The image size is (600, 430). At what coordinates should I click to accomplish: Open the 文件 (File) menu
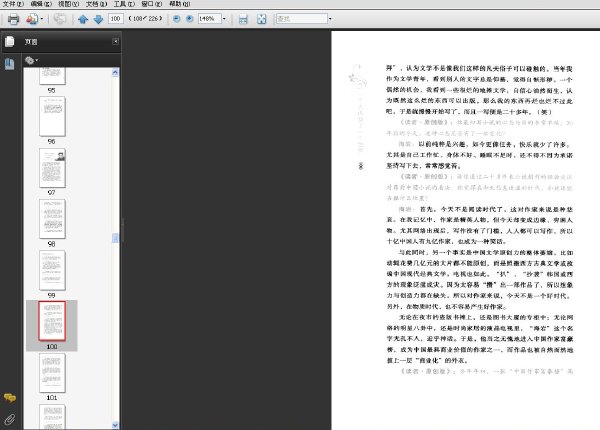point(13,4)
